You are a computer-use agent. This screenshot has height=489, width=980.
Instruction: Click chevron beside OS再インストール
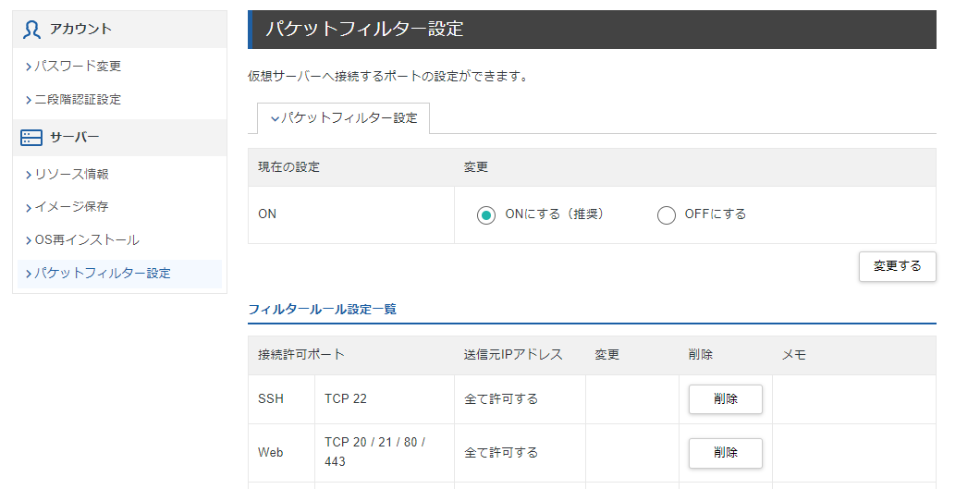[29, 241]
